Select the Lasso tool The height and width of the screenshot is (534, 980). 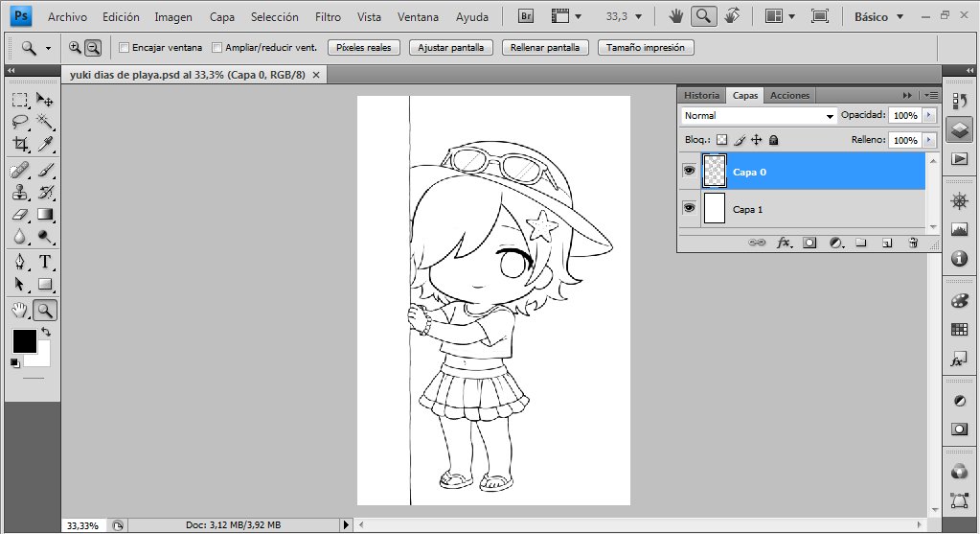pos(20,122)
